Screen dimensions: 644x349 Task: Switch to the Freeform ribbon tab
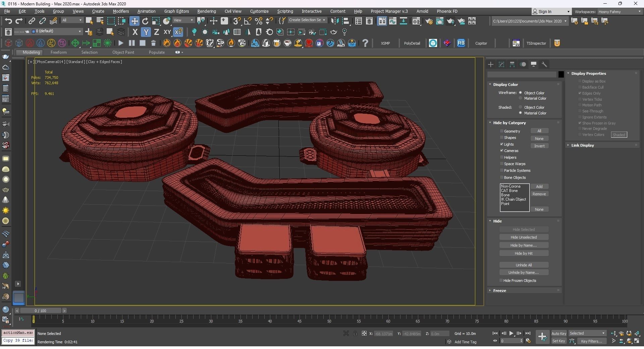click(x=58, y=52)
